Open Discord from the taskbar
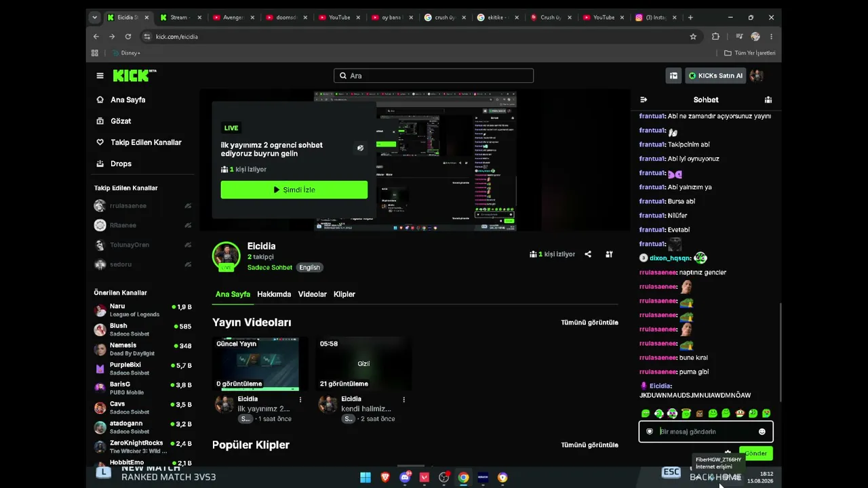 [405, 477]
